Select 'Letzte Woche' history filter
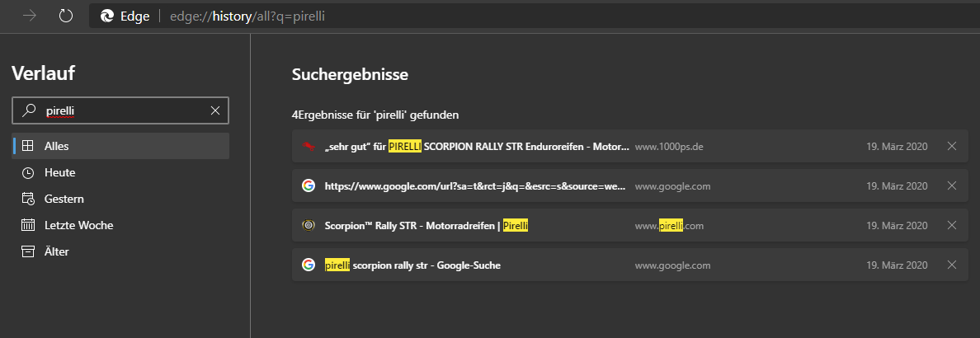Viewport: 980px width, 338px height. point(78,225)
